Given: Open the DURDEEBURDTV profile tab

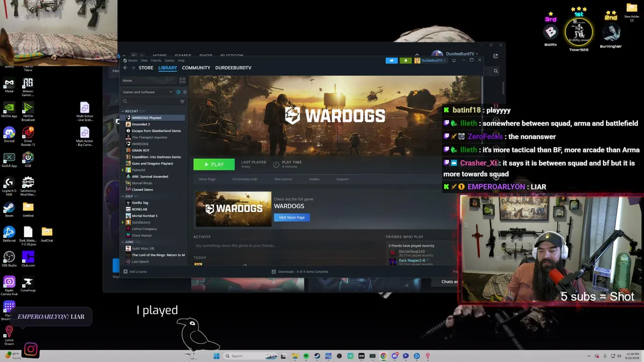Looking at the screenshot, I should [x=233, y=68].
